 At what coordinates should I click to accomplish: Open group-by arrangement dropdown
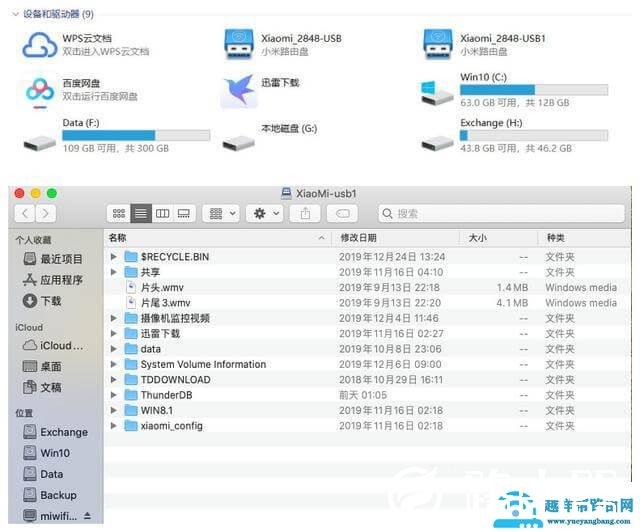pos(222,213)
